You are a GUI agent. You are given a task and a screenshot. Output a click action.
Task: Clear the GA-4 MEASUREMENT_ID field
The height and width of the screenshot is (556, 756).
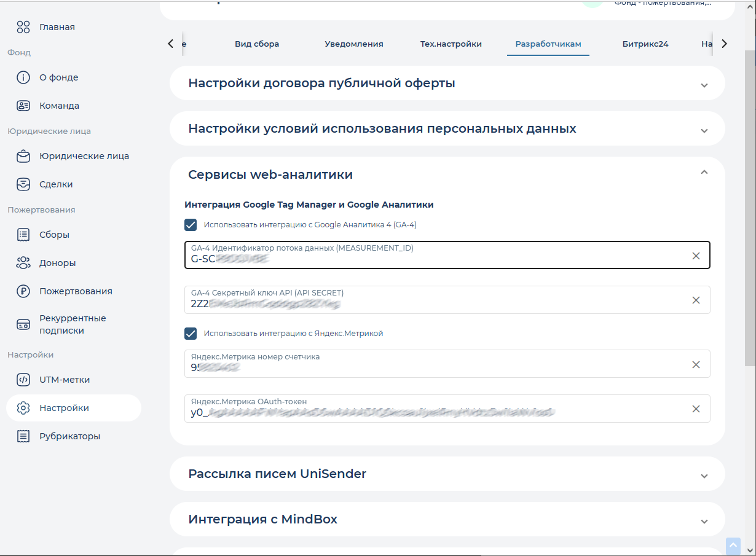coord(696,256)
